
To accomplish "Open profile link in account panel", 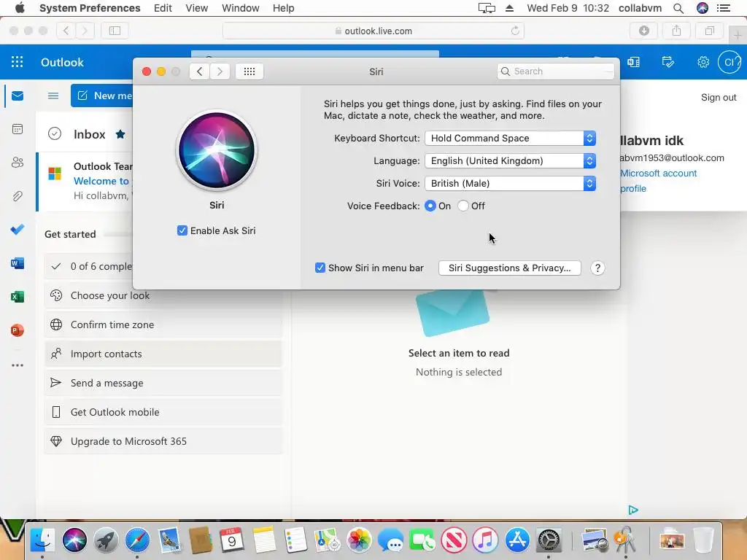I will pos(633,189).
